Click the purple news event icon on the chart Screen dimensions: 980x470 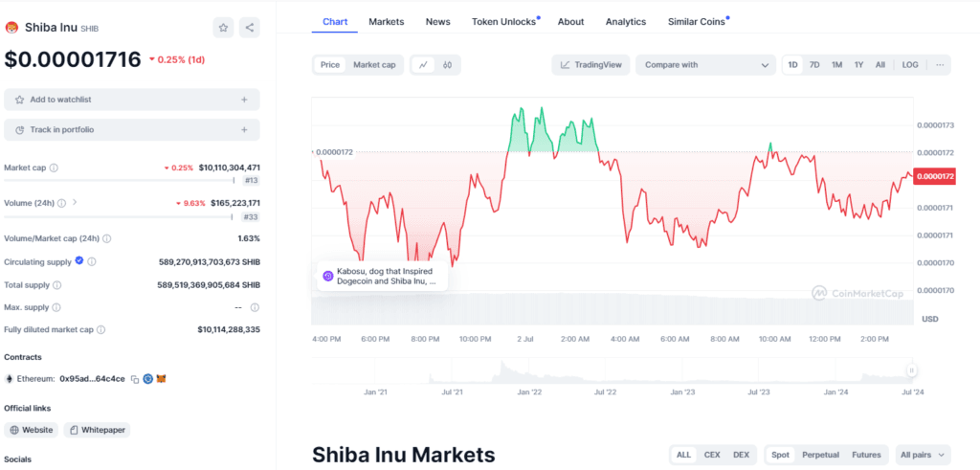pyautogui.click(x=328, y=276)
